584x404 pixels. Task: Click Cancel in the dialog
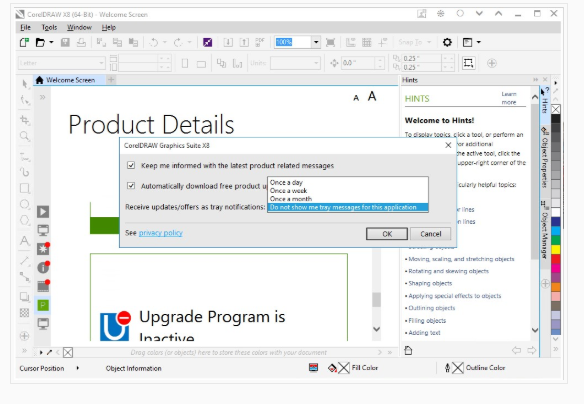(431, 234)
